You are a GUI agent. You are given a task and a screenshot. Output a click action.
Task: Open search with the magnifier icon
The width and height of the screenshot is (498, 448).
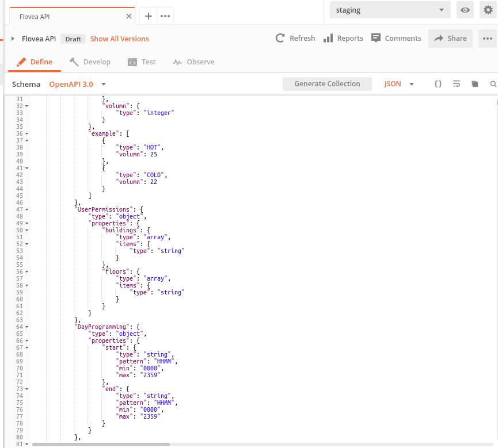[493, 83]
